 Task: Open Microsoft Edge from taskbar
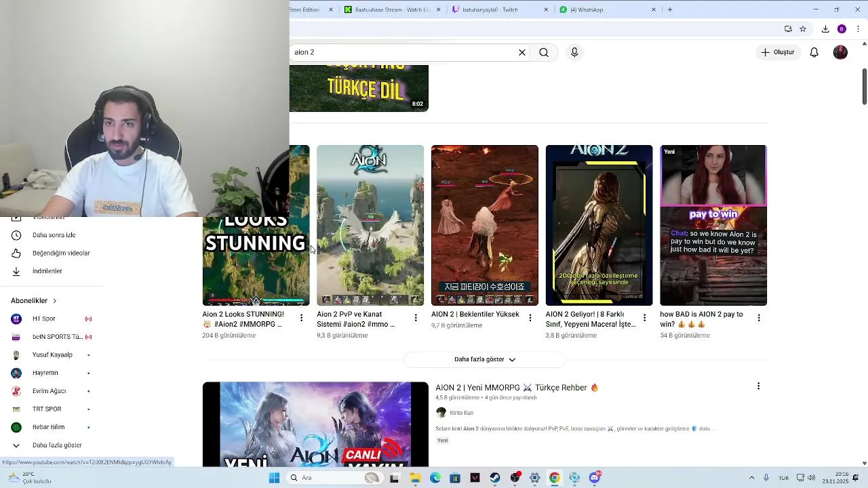click(435, 478)
